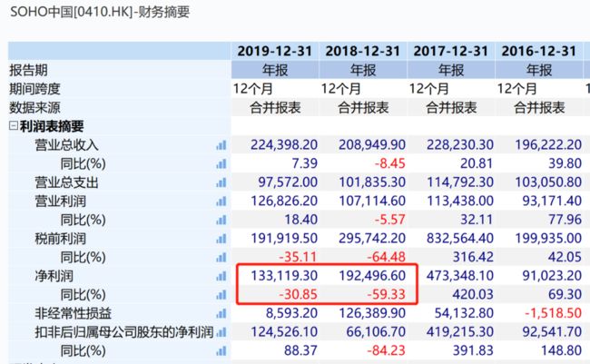The image size is (590, 364).
Task: Collapse the 利润表摘要 section
Action: pyautogui.click(x=14, y=125)
